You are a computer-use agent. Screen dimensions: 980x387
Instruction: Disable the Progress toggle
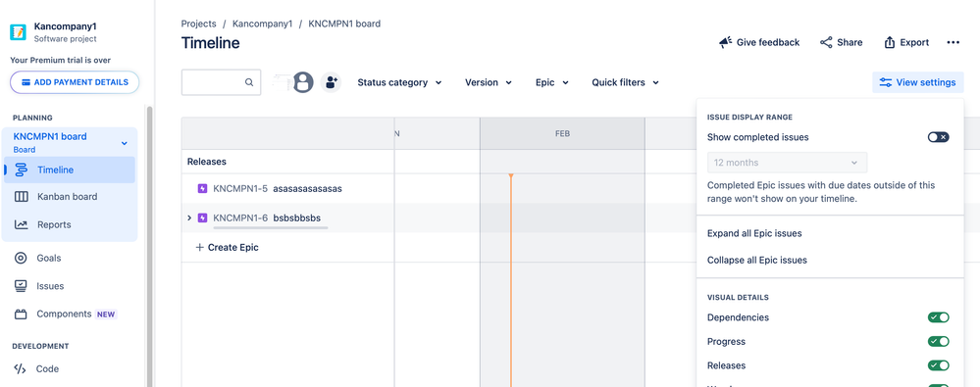point(938,341)
